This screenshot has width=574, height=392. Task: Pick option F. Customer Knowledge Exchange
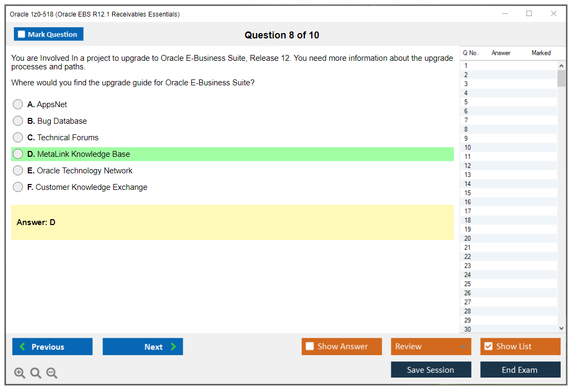[18, 187]
